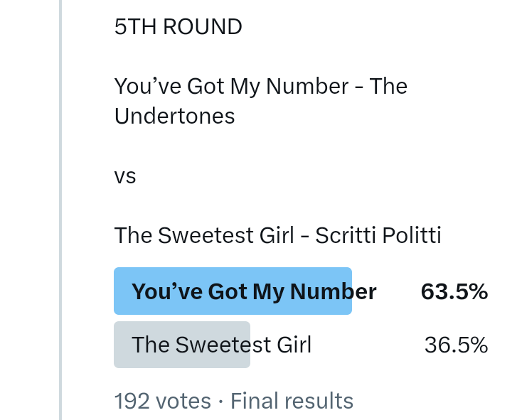Click the bold "You've Got My Number" poll label

(254, 291)
